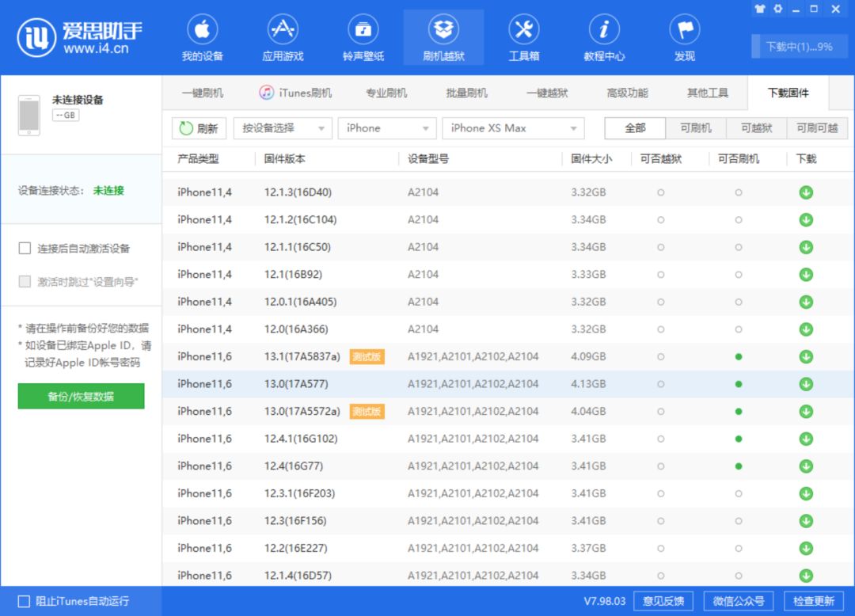Click 测试版 badge on 13.1(17A5837a)
The height and width of the screenshot is (616, 855).
point(367,356)
